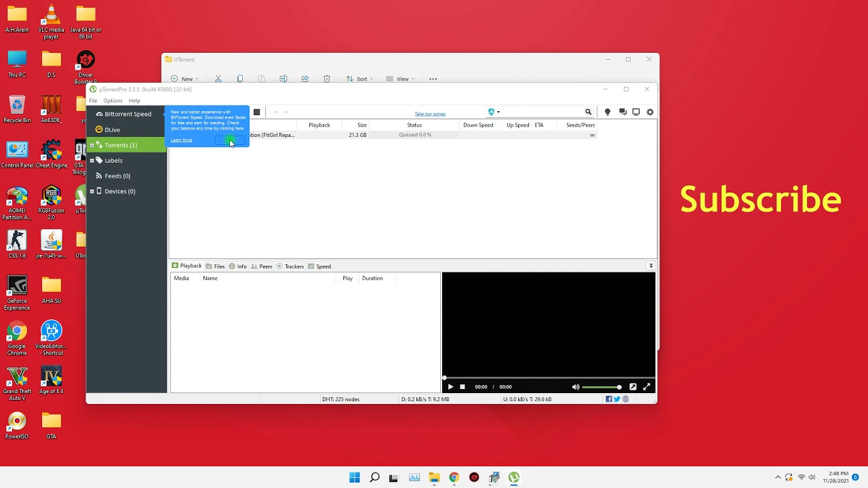Click the pop-out player icon
This screenshot has width=868, height=488.
pos(633,387)
